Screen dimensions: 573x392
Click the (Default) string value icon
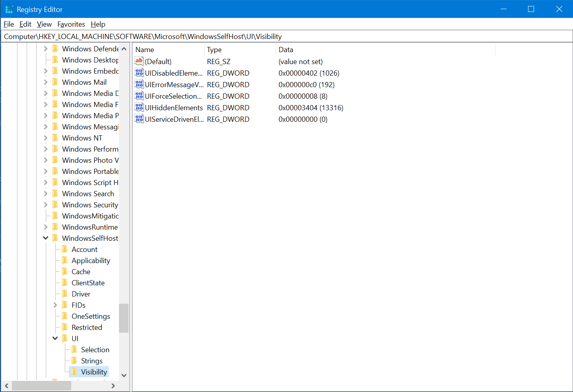(139, 61)
